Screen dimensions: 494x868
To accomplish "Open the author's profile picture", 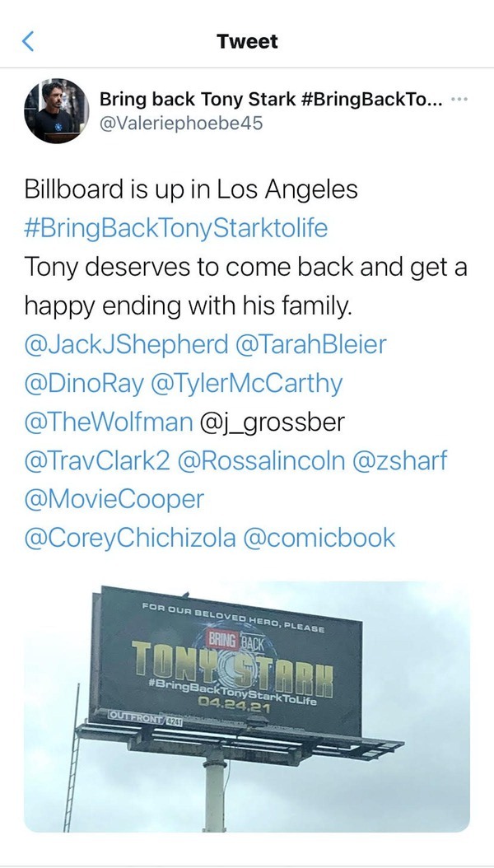I will tap(57, 111).
